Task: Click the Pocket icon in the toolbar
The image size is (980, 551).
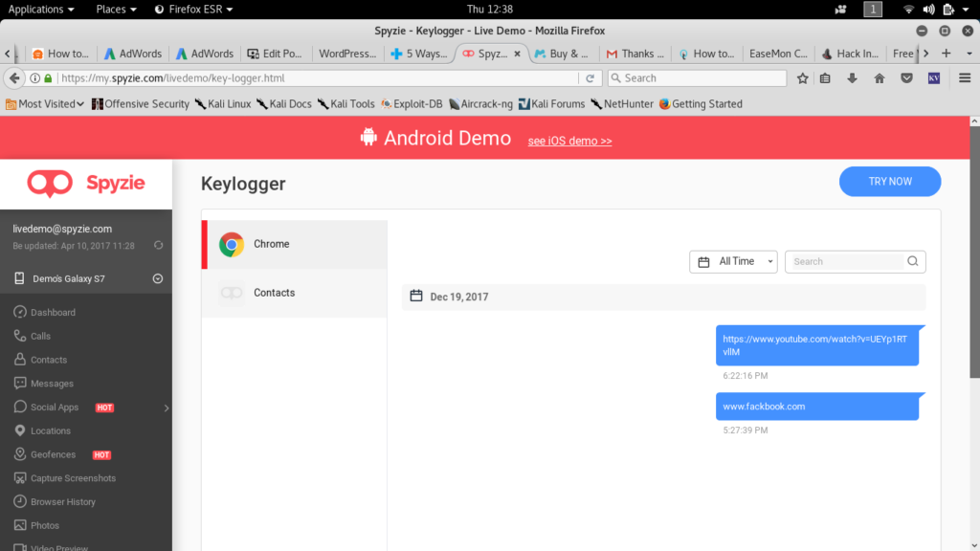Action: pyautogui.click(x=906, y=78)
